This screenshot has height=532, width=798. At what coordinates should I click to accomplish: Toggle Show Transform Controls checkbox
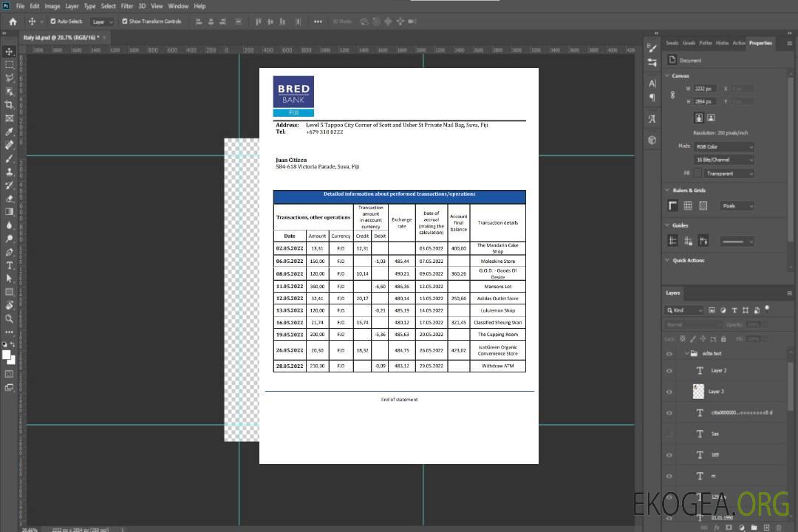125,21
